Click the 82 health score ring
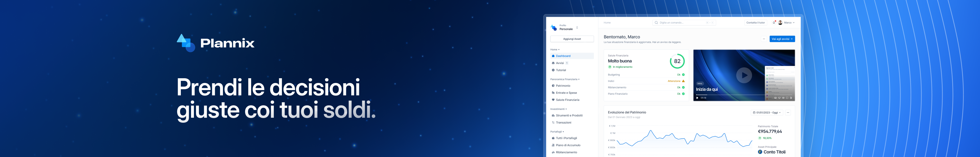 677,61
